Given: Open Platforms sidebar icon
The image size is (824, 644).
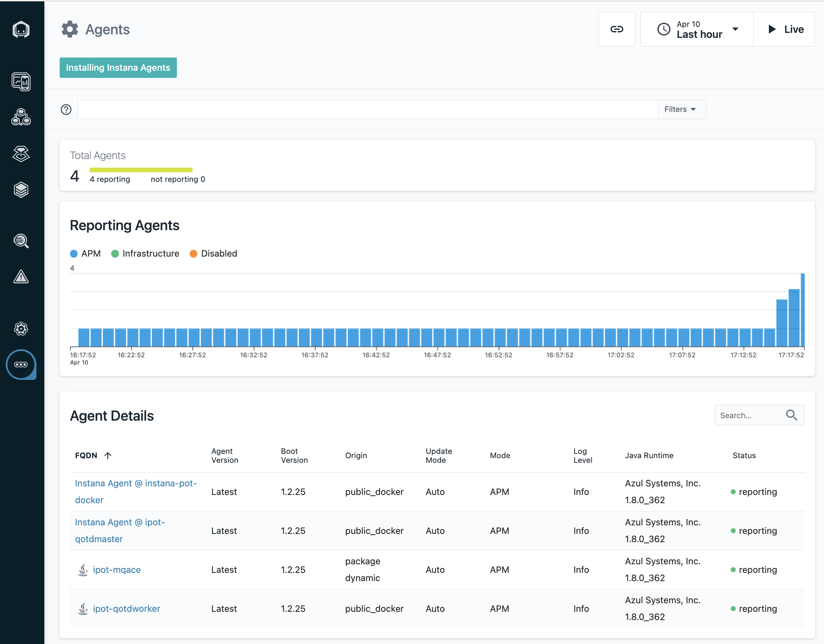Looking at the screenshot, I should [x=21, y=154].
